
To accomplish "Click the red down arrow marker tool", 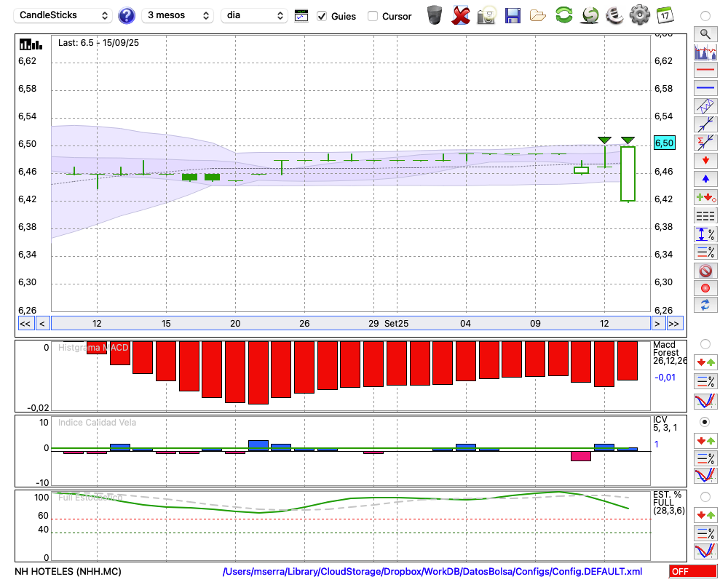I will [705, 161].
